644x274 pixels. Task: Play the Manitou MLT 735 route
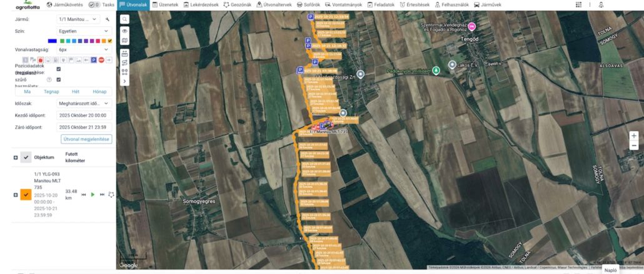tap(93, 195)
